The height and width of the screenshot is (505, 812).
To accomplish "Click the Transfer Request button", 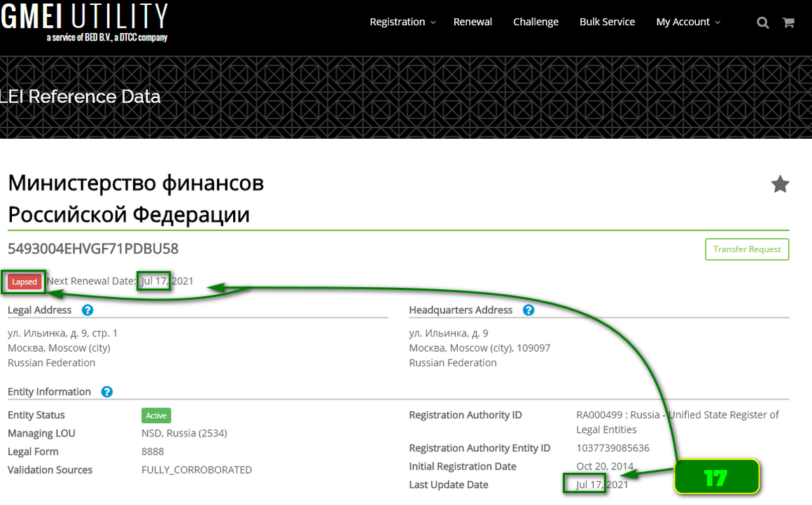I will click(x=747, y=249).
